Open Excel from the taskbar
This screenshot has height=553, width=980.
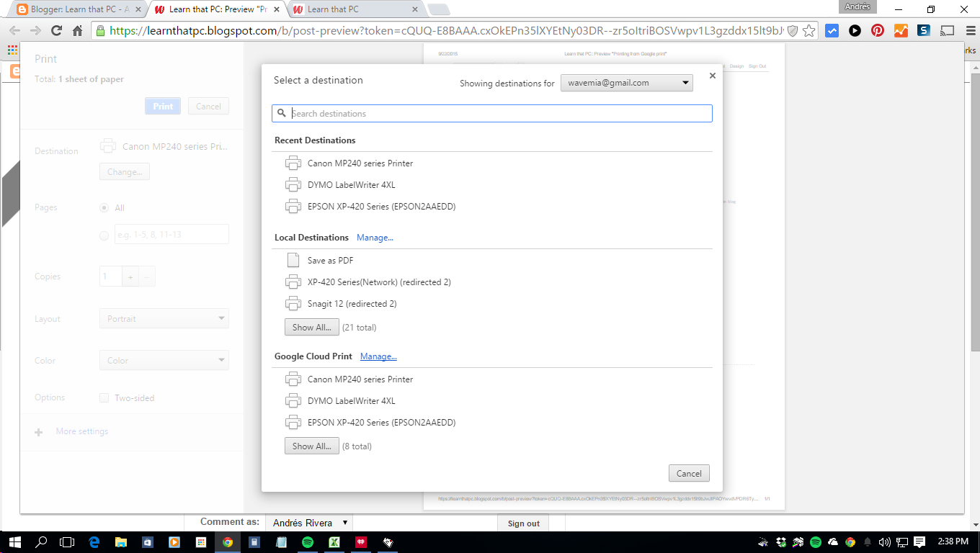334,542
